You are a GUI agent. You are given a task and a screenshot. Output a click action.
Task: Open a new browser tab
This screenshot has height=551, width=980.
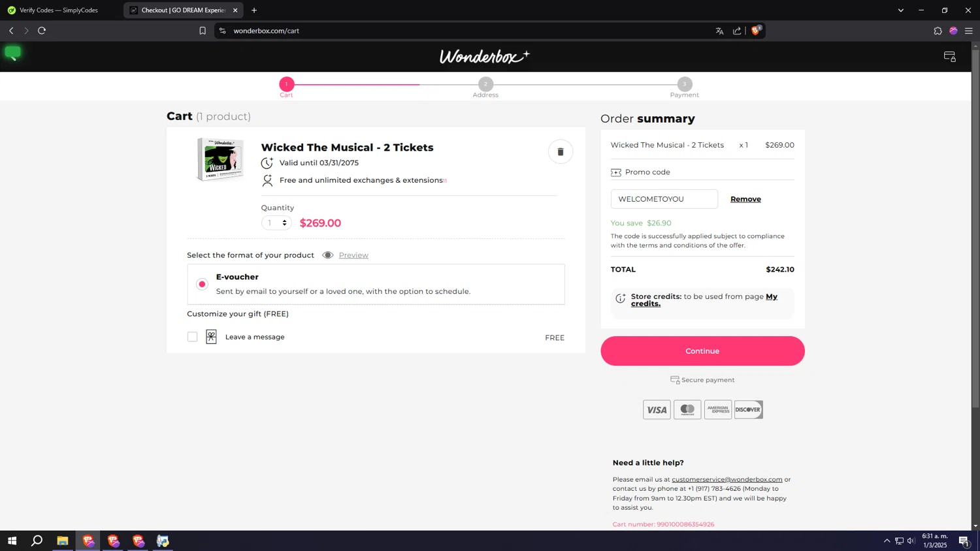pos(254,10)
